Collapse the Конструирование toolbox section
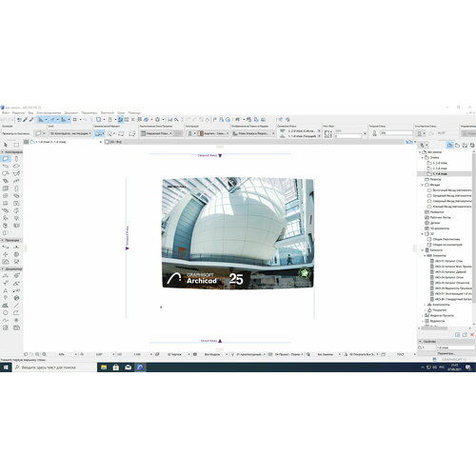Viewport: 476px width, 476px height. 3,152
